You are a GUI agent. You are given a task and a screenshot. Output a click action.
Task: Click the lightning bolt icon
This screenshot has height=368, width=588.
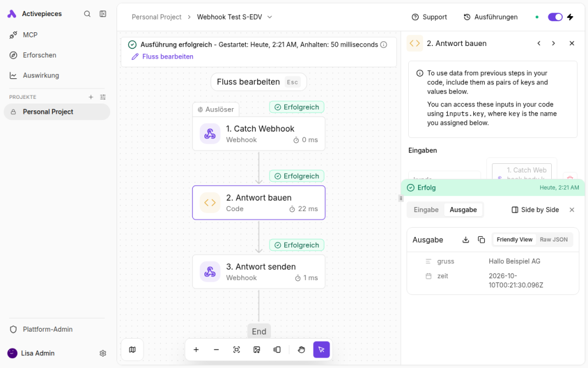(570, 17)
